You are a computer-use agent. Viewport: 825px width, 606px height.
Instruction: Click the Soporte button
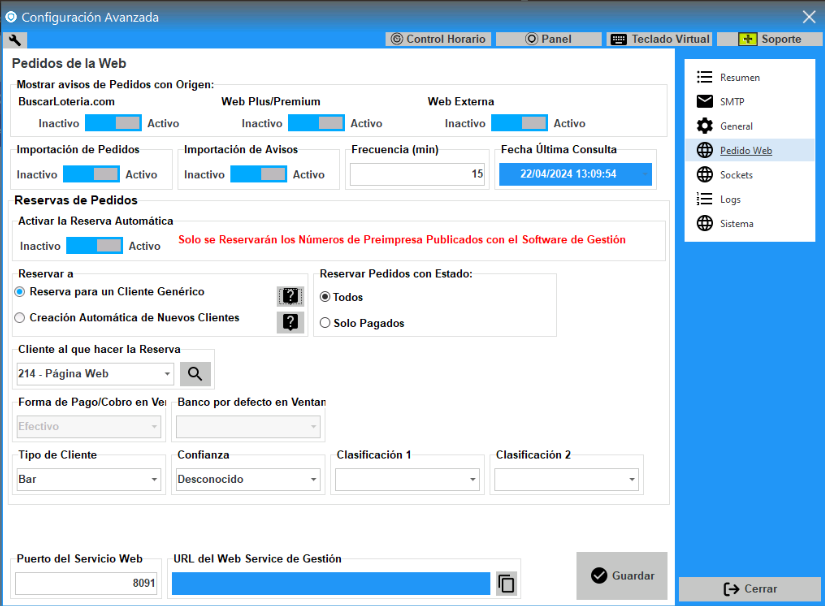point(770,39)
